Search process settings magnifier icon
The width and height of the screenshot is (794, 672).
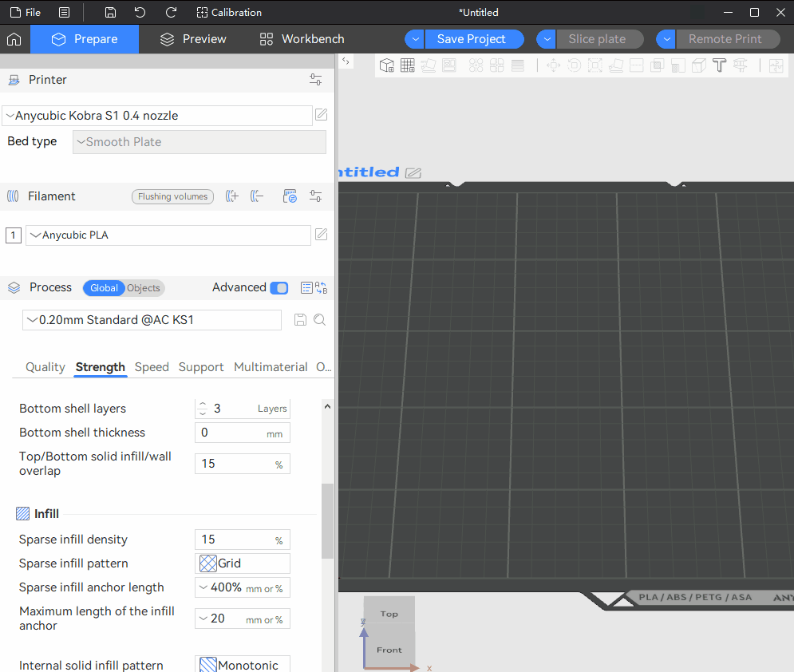319,319
